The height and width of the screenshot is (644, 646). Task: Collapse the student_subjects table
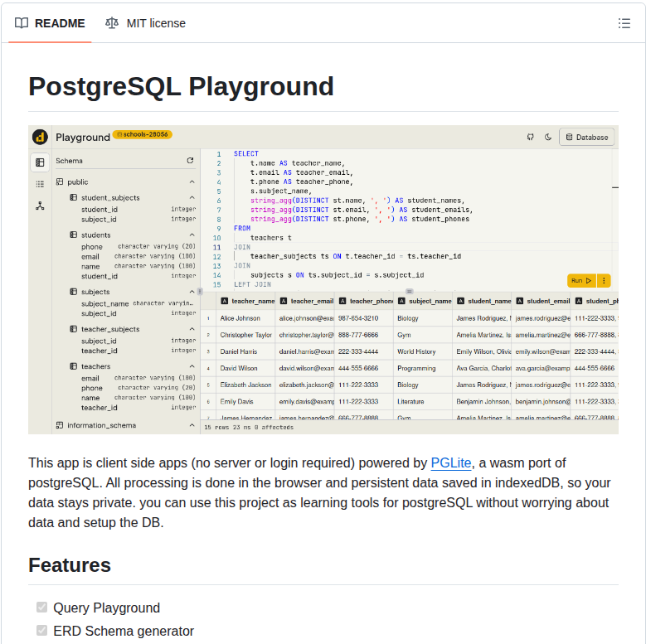tap(192, 197)
